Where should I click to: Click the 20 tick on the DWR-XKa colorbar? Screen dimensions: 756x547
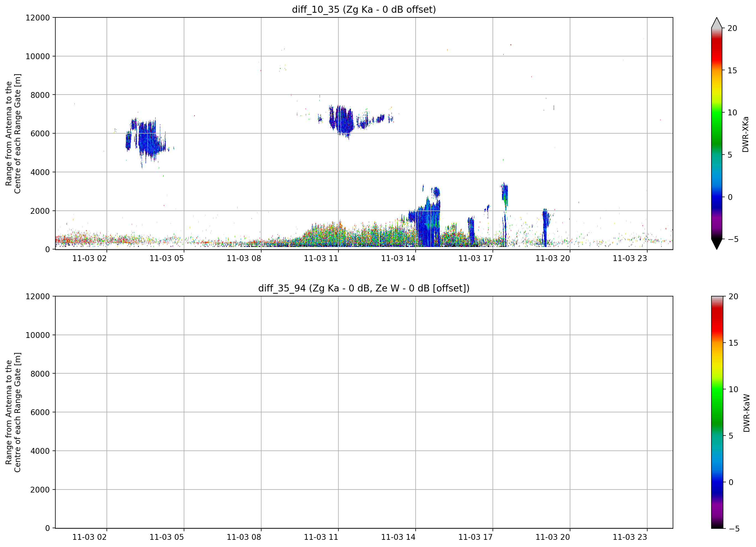tap(732, 28)
